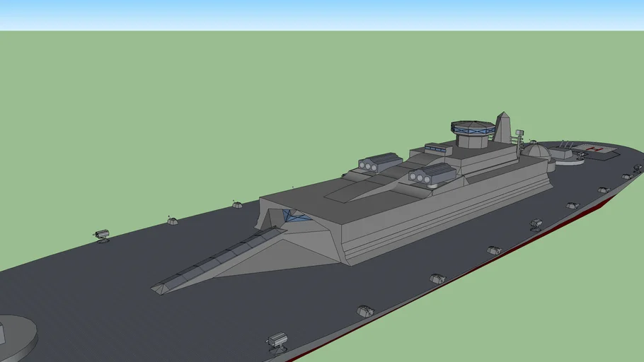Click the pointed obelisk mast behind the bridge

pos(502,127)
